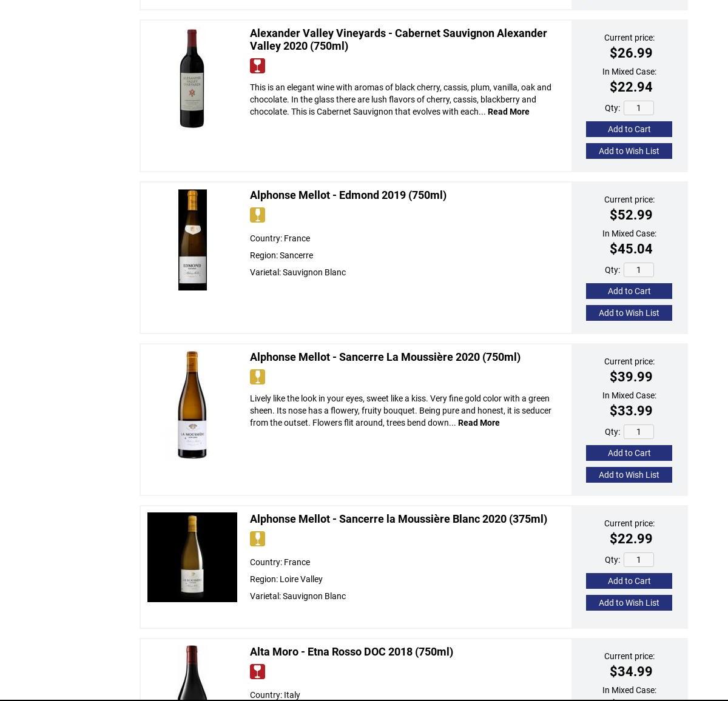Screen dimensions: 728x701
Task: Read more about Alexander Valley Cabernet Sauvignon
Action: 508,112
